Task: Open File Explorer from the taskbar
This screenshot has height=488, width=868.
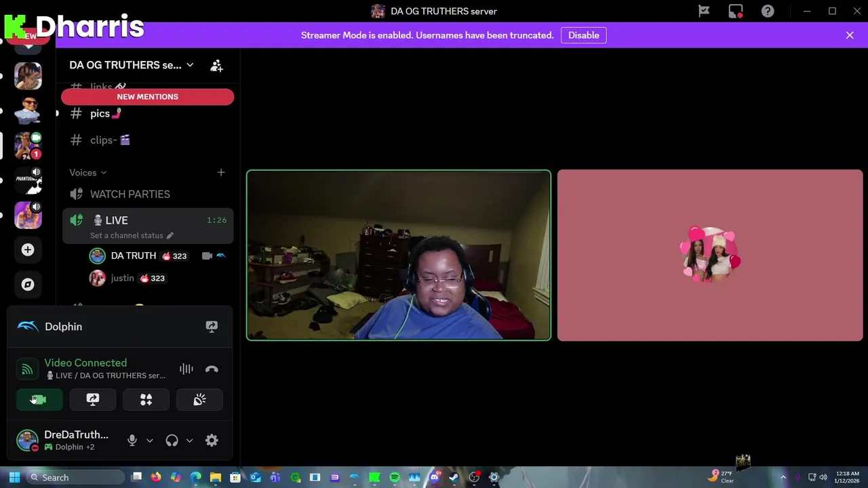Action: pos(215,477)
